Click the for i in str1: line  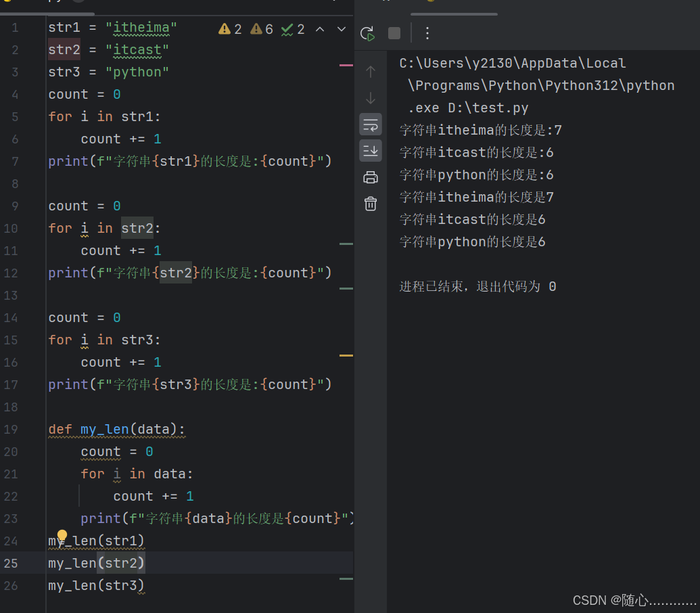point(104,117)
